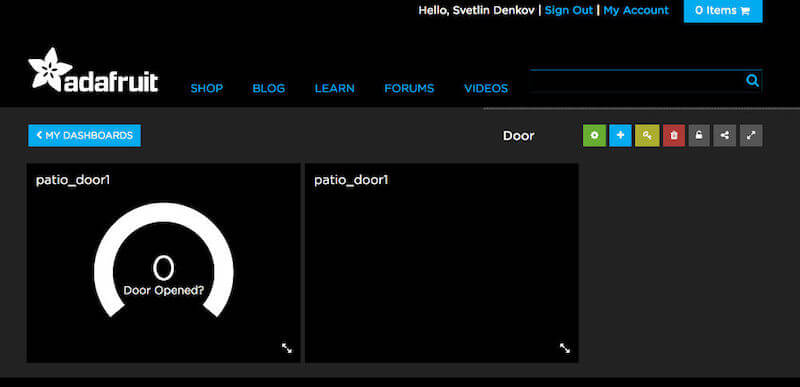The height and width of the screenshot is (387, 800).
Task: Enter fullscreen with expand arrows icon
Action: [751, 136]
